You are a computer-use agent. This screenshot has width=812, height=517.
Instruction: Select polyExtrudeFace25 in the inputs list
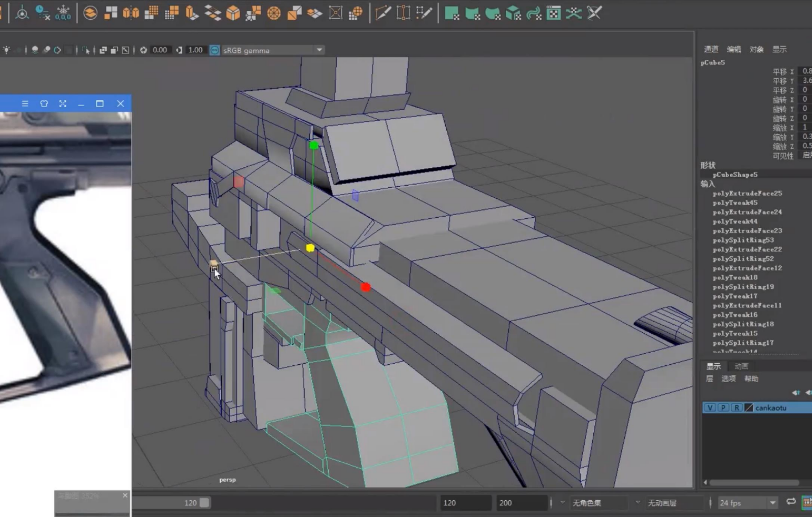pos(747,193)
